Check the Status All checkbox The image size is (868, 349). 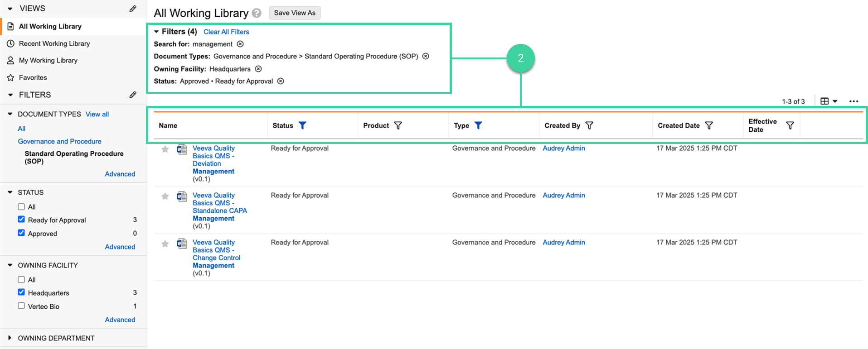coord(21,207)
